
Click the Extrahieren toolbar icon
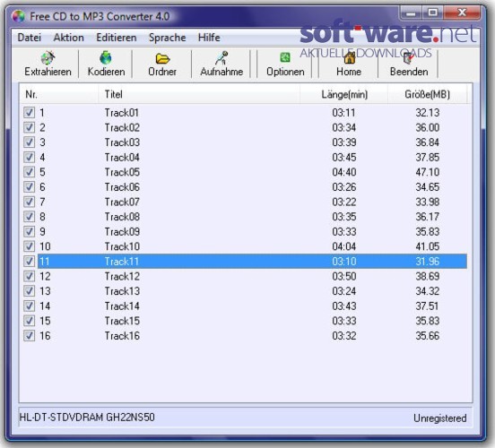(48, 57)
